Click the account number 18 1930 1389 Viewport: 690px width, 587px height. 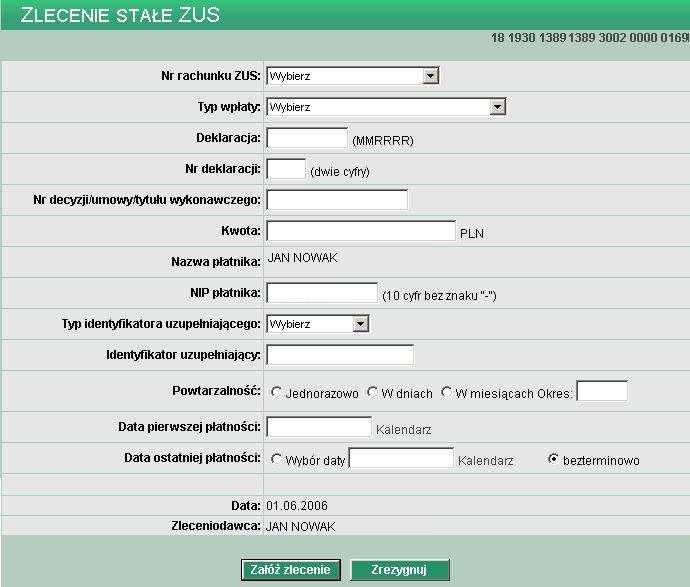click(589, 38)
